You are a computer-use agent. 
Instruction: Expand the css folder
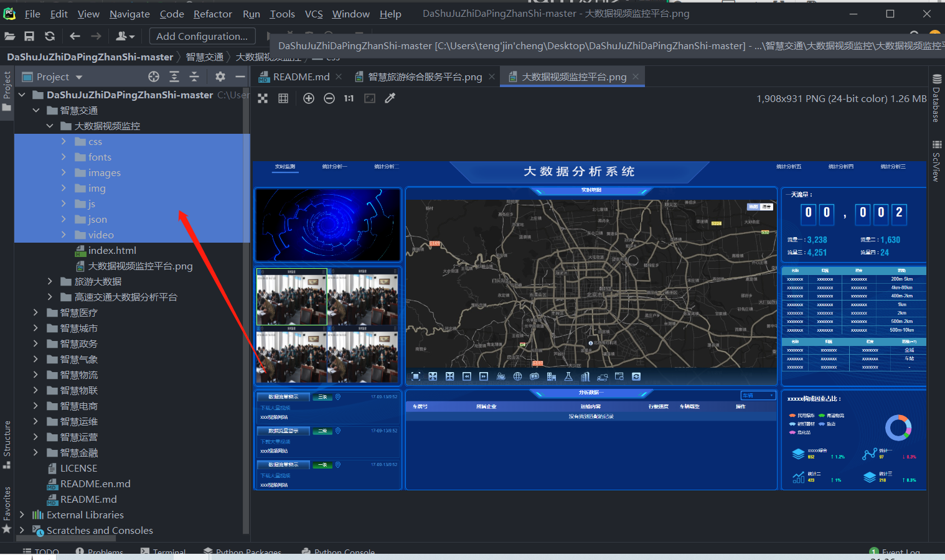coord(63,142)
